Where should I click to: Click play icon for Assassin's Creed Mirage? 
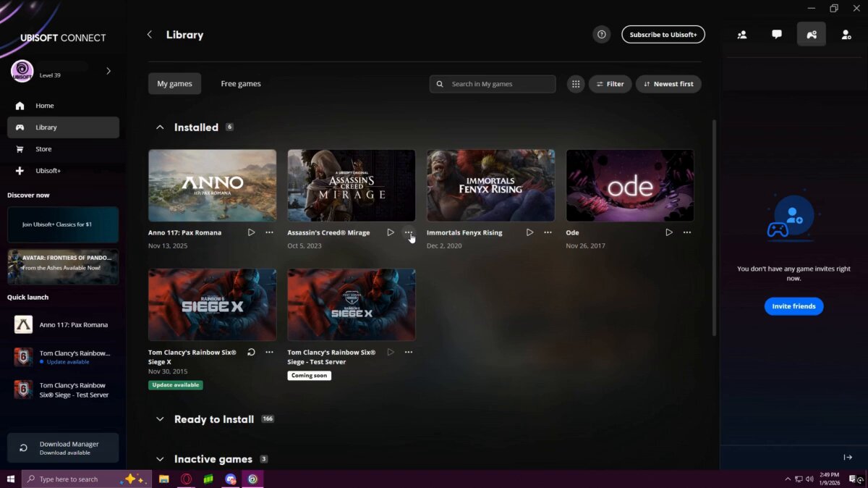[391, 232]
